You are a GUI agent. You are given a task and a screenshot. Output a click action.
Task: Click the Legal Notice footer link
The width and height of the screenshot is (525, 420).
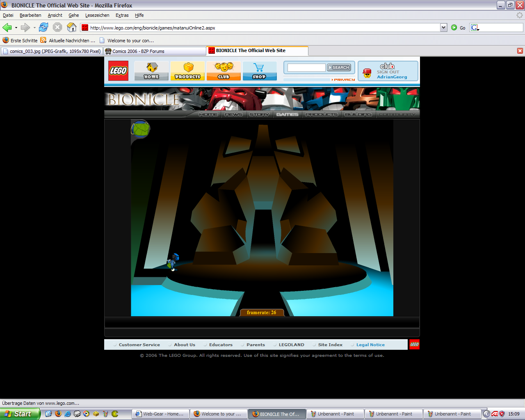(x=370, y=345)
